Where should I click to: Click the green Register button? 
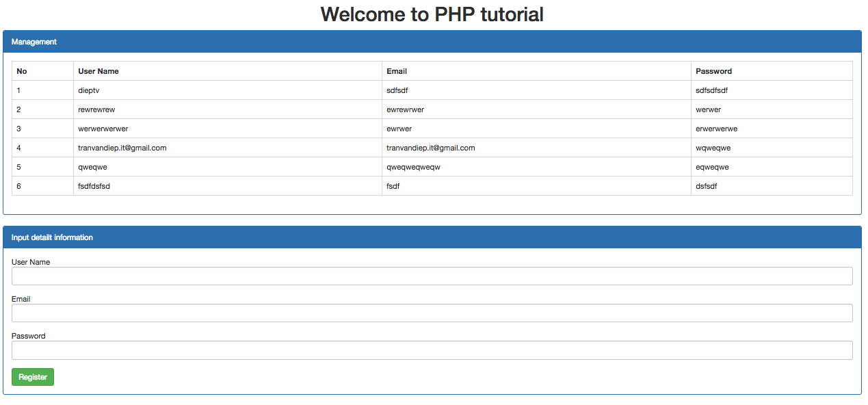pos(33,377)
